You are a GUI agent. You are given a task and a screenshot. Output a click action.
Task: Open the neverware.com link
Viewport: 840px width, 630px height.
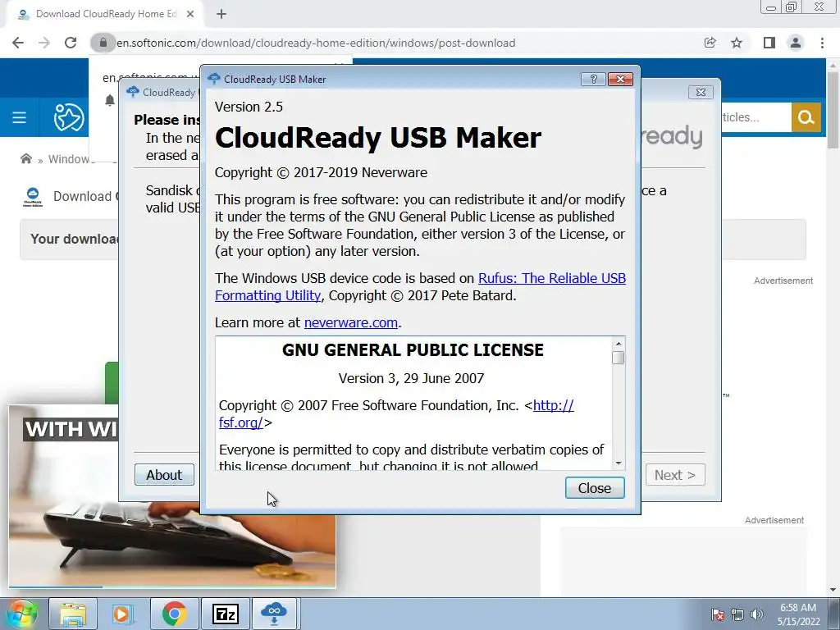pyautogui.click(x=351, y=322)
